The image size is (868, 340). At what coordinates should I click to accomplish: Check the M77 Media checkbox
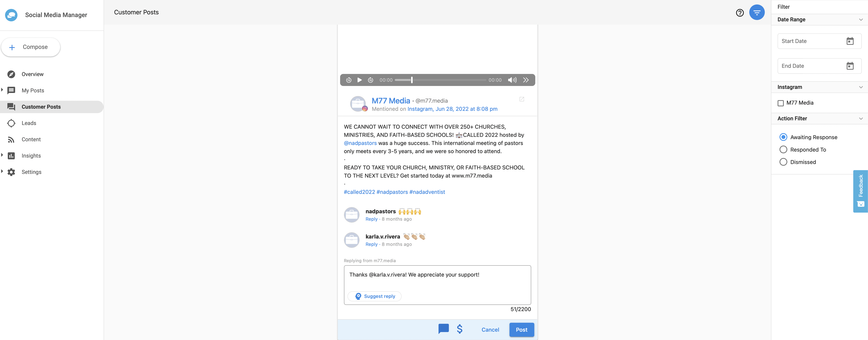coord(781,103)
